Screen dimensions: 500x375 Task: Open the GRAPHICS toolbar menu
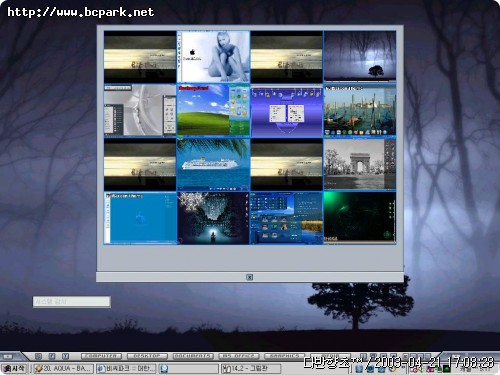tap(285, 356)
